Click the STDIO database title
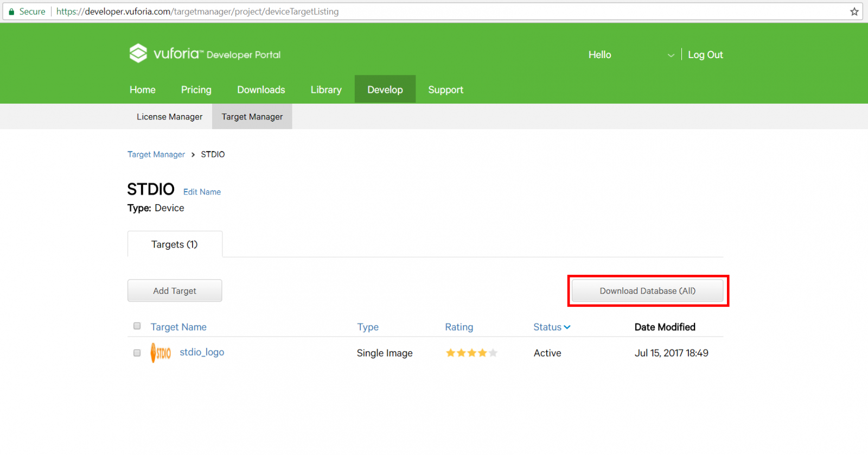Screen dimensions: 868x455 pyautogui.click(x=151, y=189)
